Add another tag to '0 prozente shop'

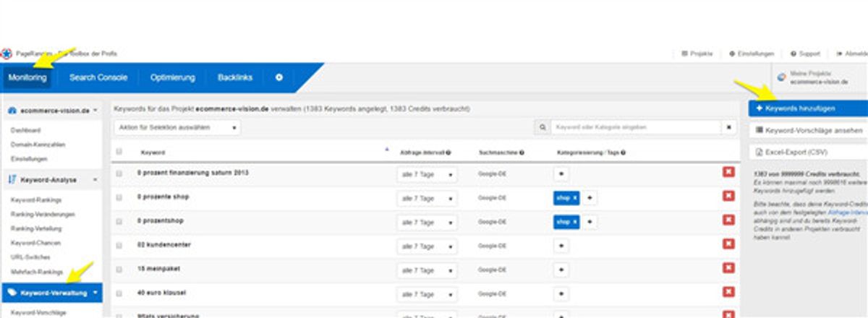click(x=590, y=198)
